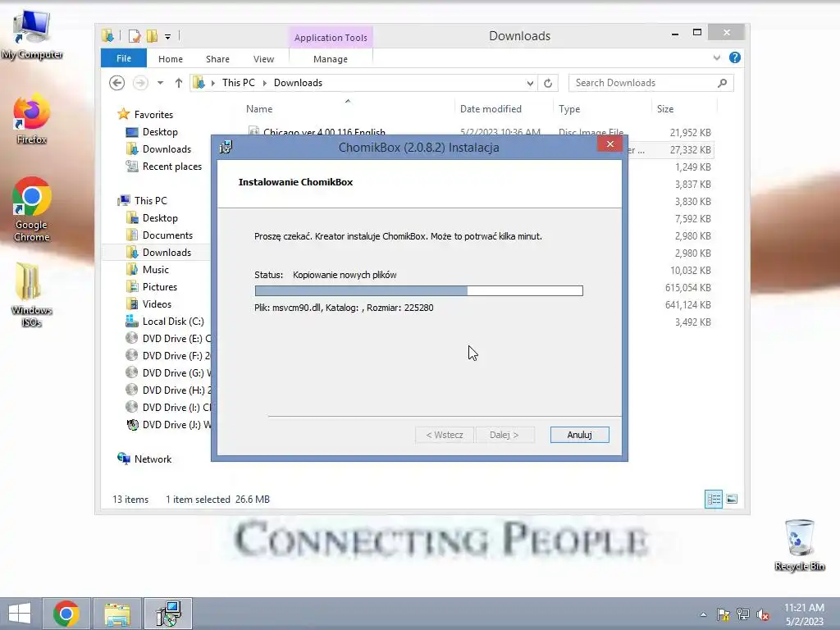The width and height of the screenshot is (840, 630).
Task: Open Desktop under Favorites
Action: (x=160, y=132)
